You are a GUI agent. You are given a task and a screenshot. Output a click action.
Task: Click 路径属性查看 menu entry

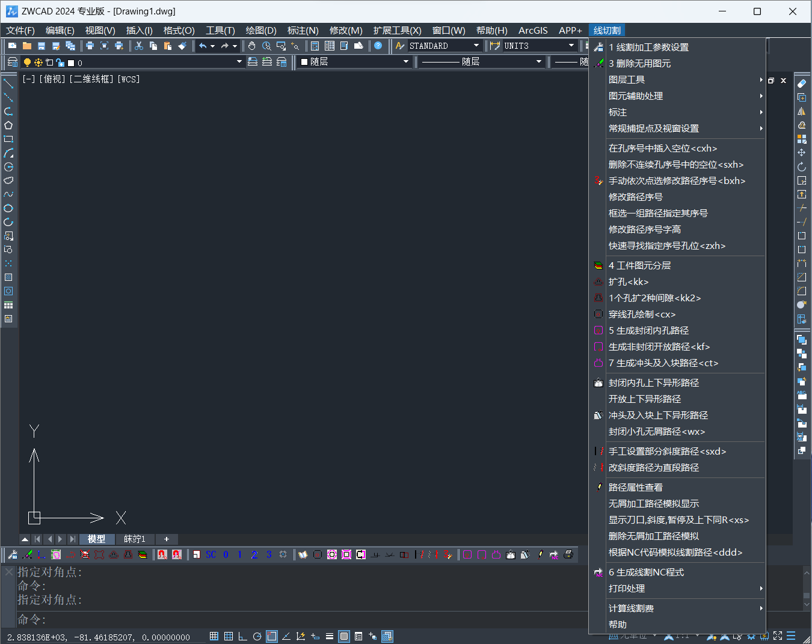pos(677,488)
